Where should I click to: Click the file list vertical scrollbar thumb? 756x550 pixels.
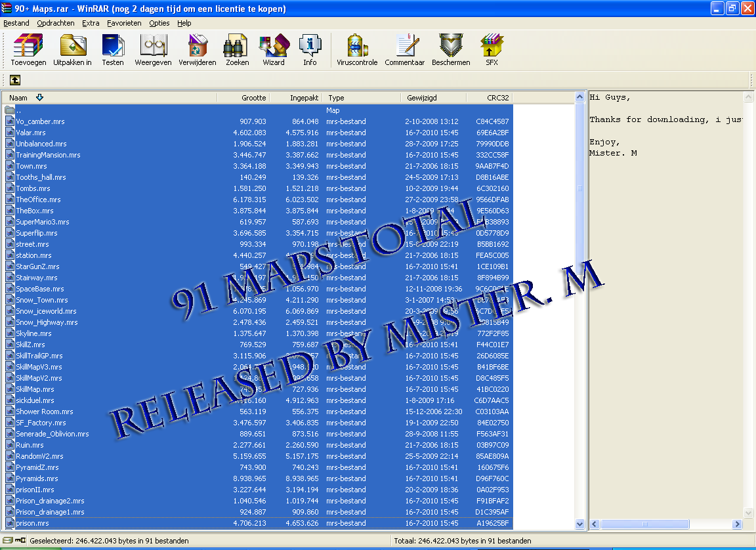[x=580, y=188]
